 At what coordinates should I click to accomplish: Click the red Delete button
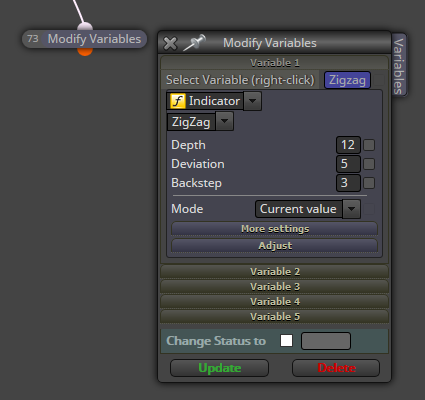(336, 368)
